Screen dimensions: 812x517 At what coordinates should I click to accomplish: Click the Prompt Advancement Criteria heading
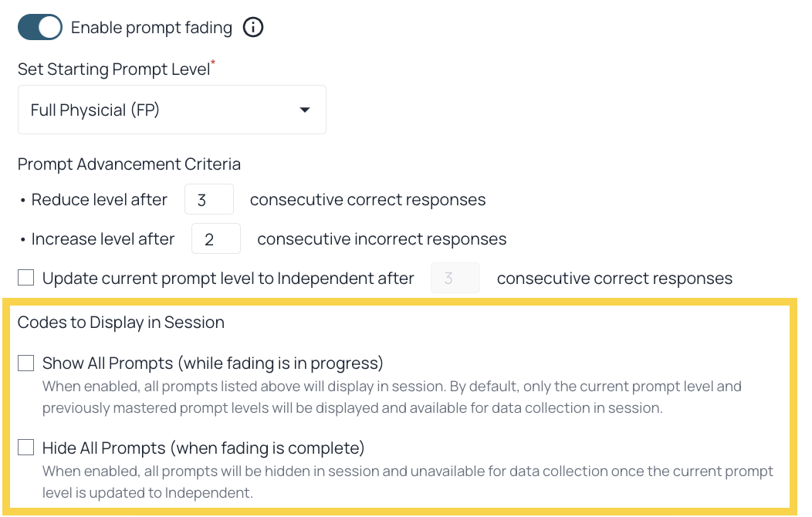click(129, 164)
